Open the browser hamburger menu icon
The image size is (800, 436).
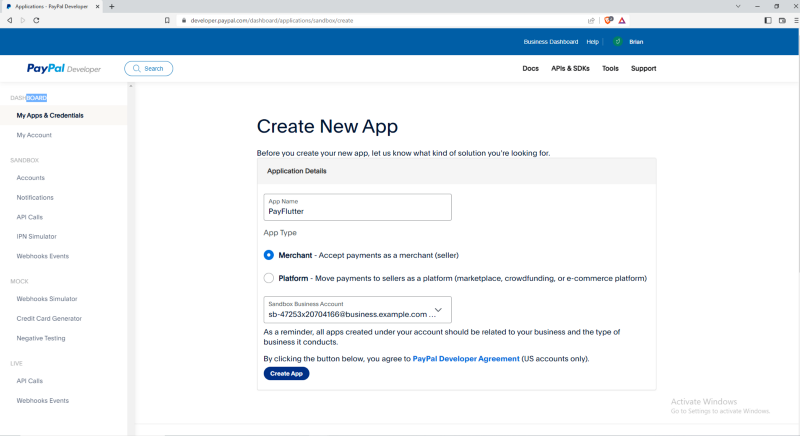tap(796, 20)
